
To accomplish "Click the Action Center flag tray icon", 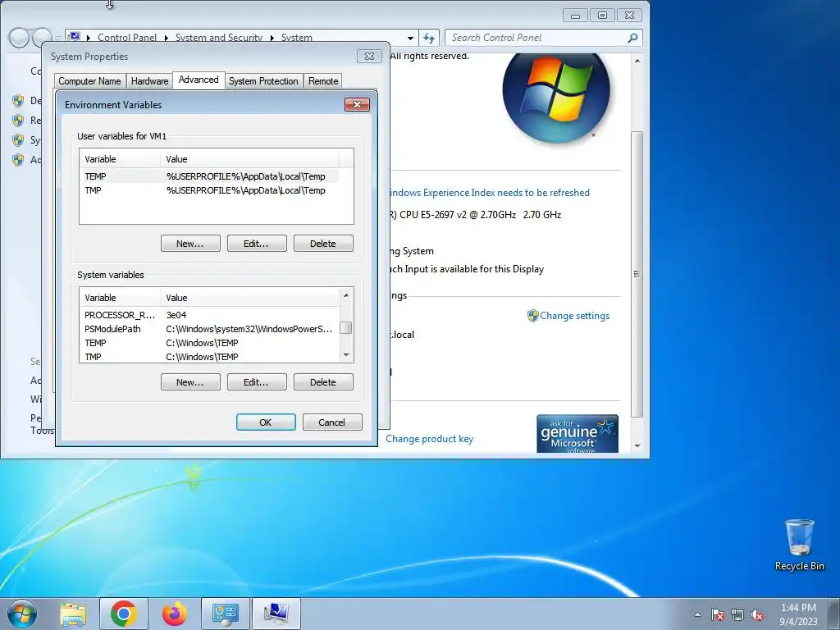I will point(718,615).
